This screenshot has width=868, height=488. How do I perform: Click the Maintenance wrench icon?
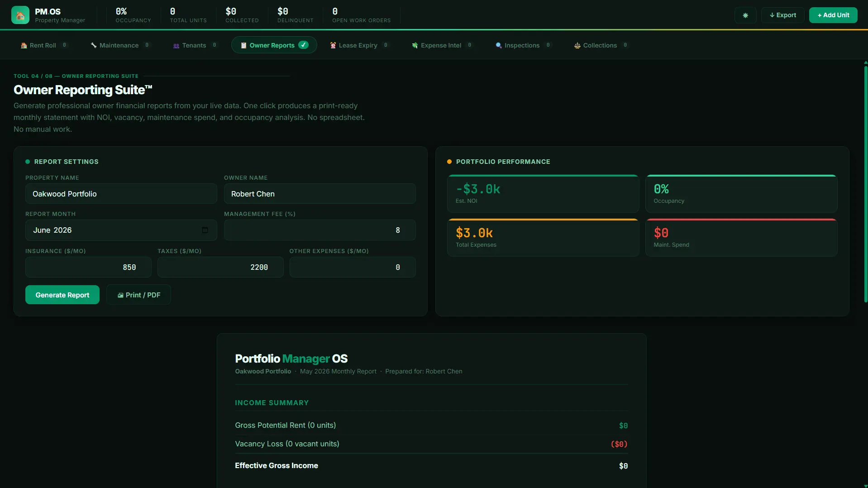click(x=94, y=45)
